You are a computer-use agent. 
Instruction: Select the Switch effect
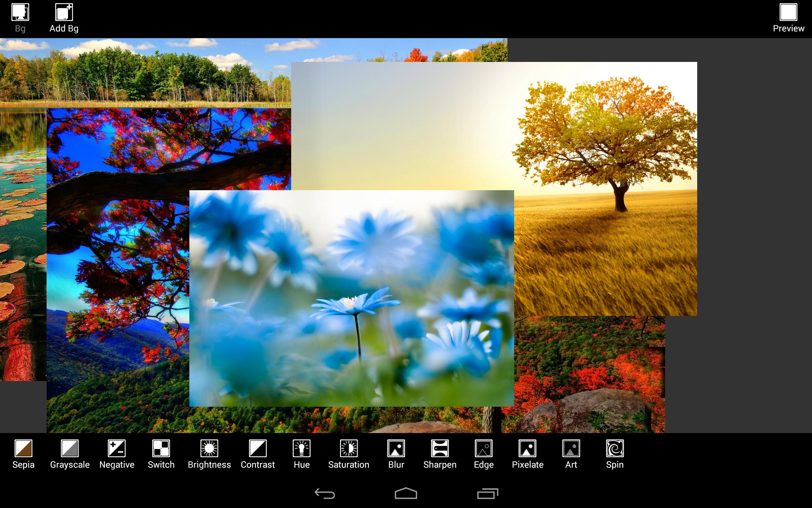pos(161,454)
